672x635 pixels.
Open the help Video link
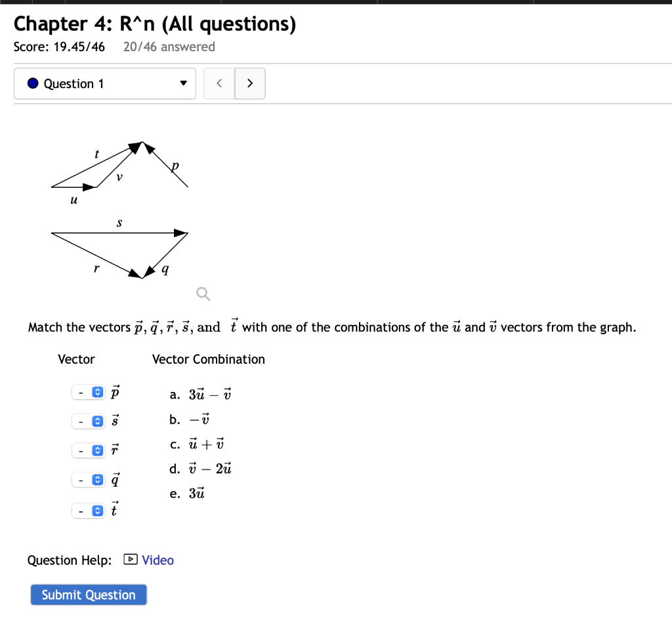[x=157, y=559]
